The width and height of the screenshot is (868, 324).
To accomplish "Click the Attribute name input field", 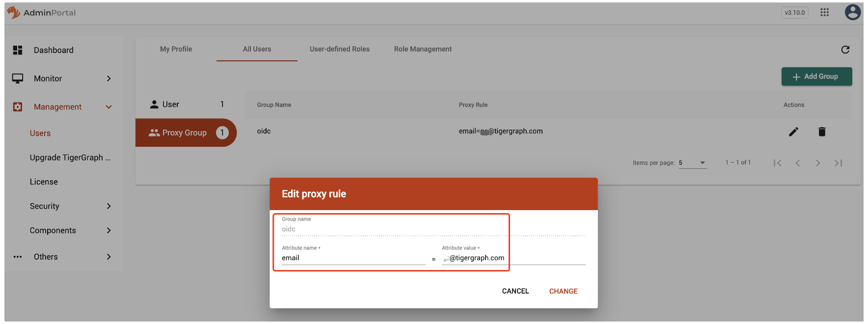I will pyautogui.click(x=353, y=258).
